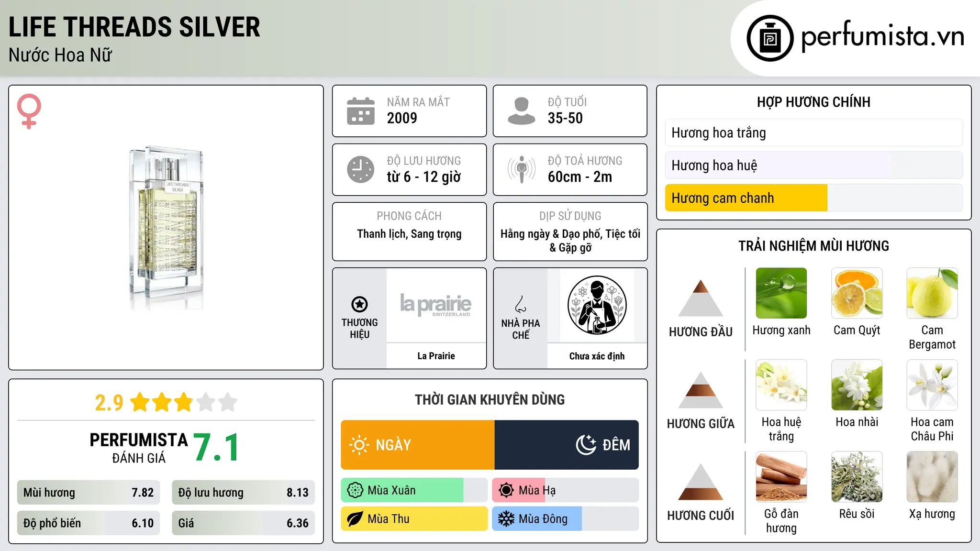Select the yellow Hương cam chanh accord bar
Viewport: 980px width, 551px height.
click(813, 198)
